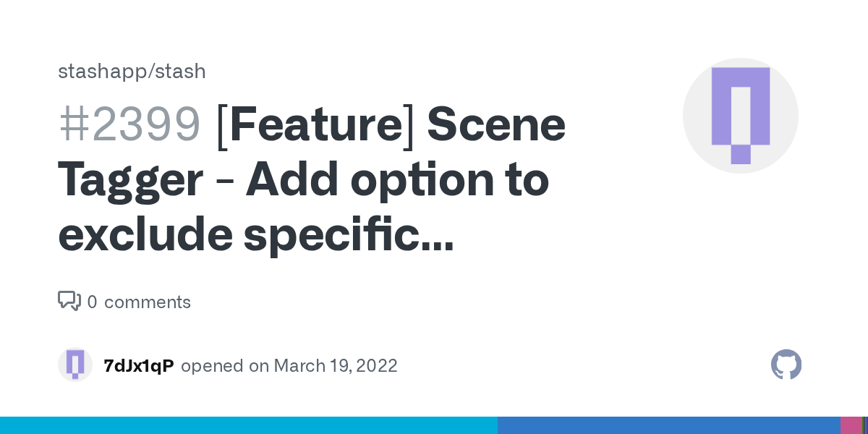Select the cyan segment of the language bar
The image size is (868, 434).
tap(249, 425)
